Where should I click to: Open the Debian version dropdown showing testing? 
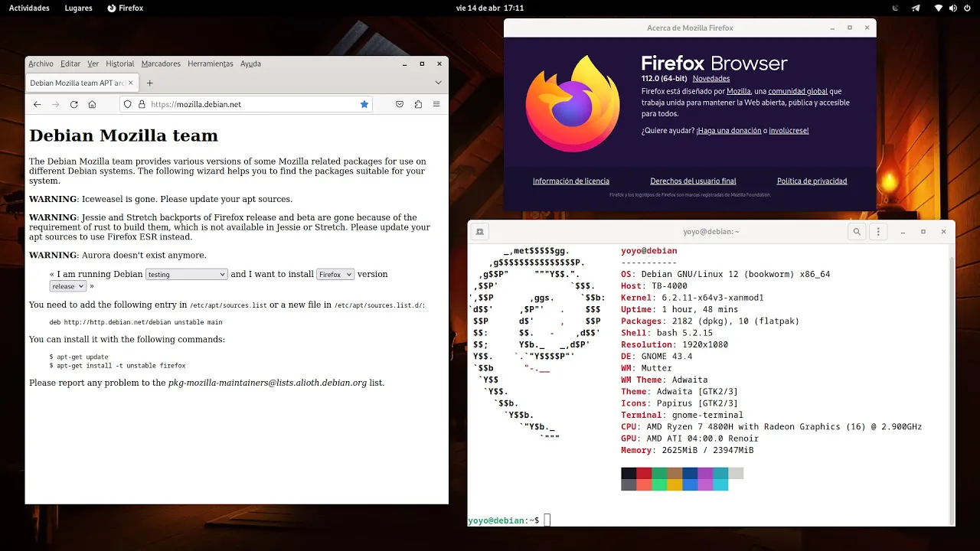(187, 274)
